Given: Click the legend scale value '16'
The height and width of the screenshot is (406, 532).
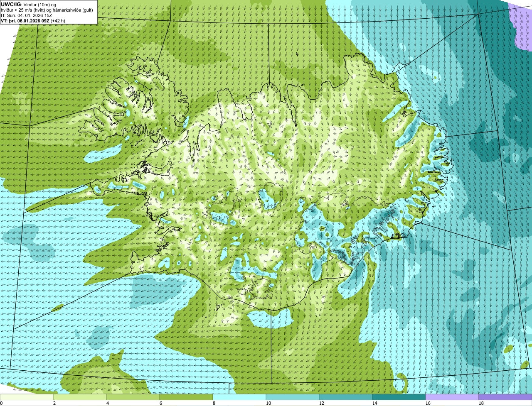Looking at the screenshot, I should [x=428, y=403].
